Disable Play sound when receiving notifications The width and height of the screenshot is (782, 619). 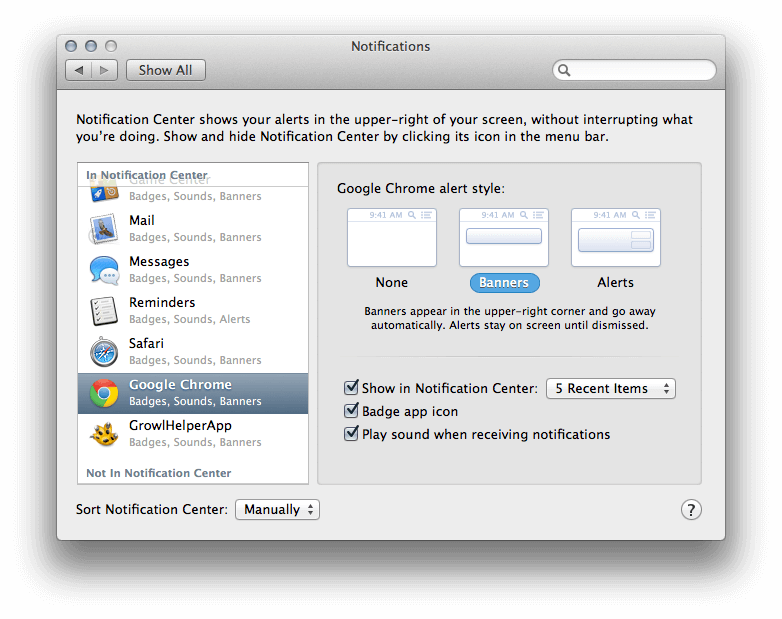pyautogui.click(x=351, y=433)
